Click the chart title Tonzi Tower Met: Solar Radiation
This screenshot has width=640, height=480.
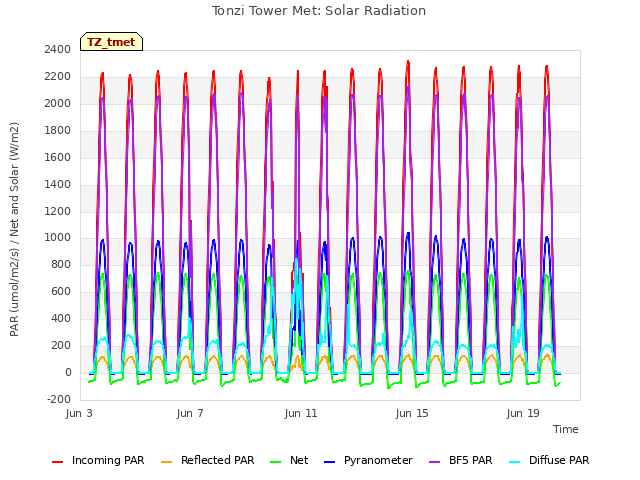[319, 11]
